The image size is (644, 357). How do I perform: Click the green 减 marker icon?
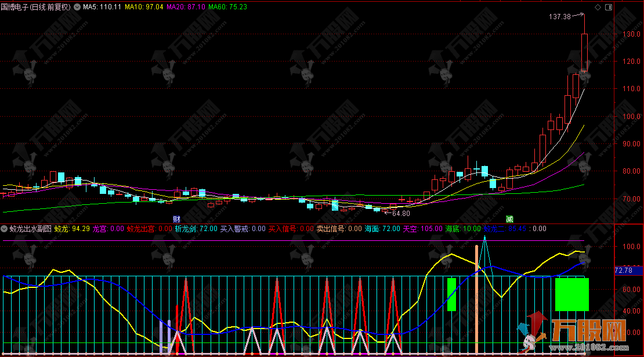pos(509,219)
